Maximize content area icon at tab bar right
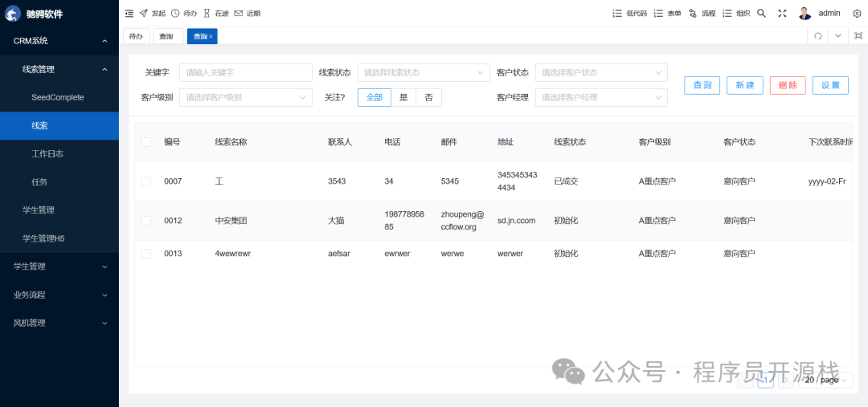Viewport: 868px width, 407px height. 858,36
